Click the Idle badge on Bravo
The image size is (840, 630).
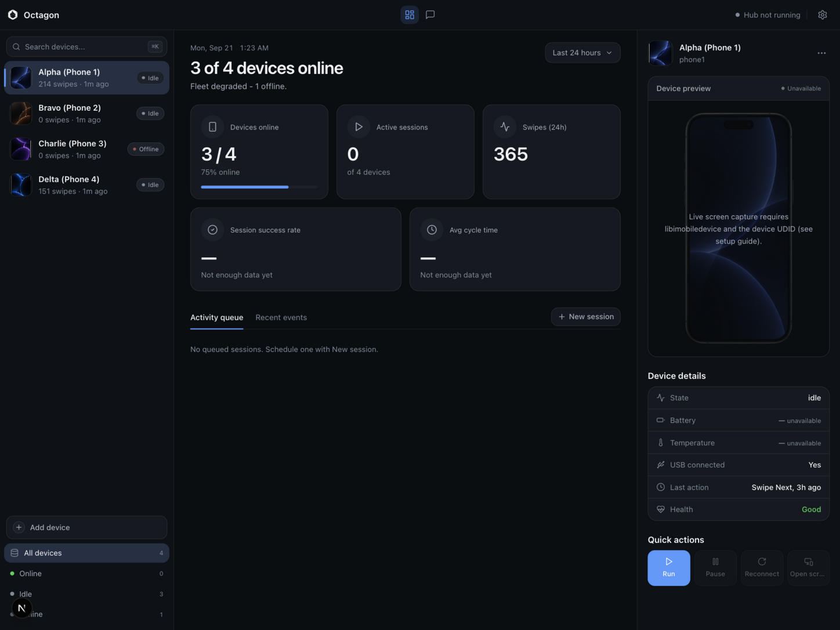pos(150,114)
